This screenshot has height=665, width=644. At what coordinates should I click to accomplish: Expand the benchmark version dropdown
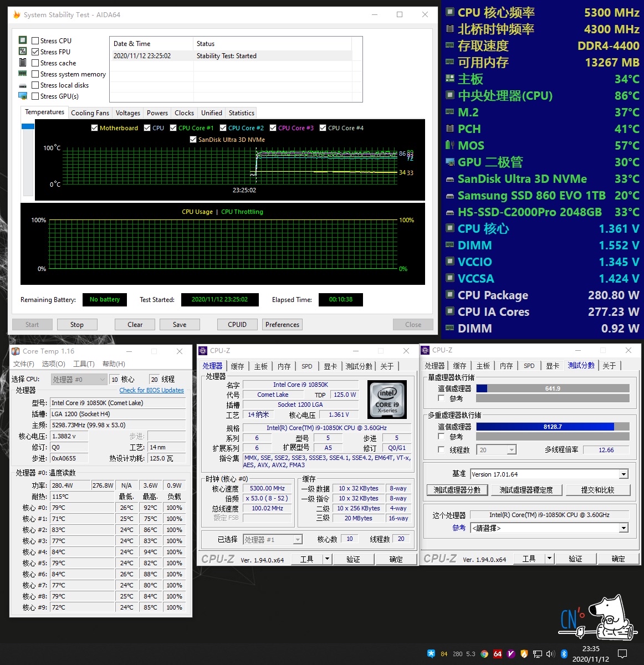(x=623, y=474)
